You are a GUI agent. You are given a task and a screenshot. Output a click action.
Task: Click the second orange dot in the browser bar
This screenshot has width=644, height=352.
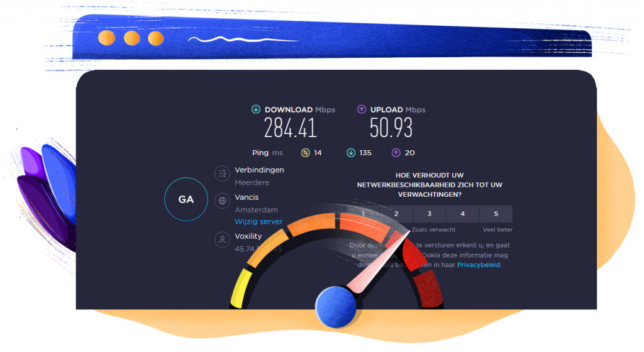click(132, 38)
